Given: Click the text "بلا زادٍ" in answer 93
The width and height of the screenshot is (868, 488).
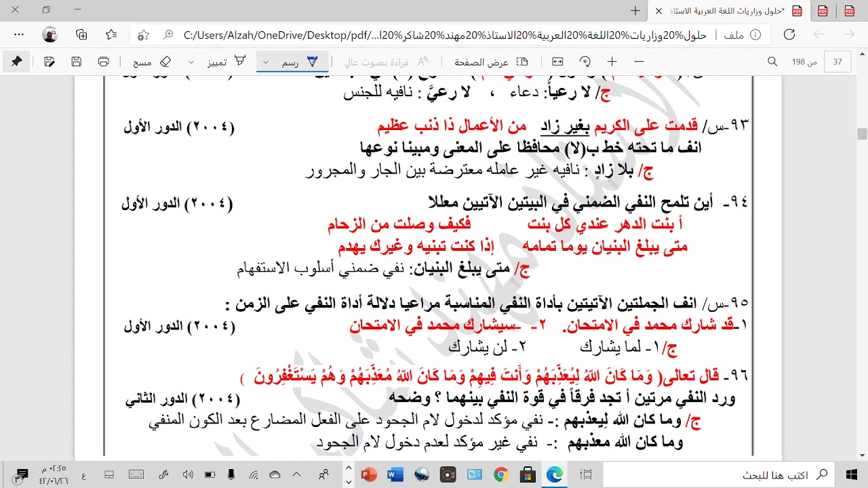Looking at the screenshot, I should (613, 171).
